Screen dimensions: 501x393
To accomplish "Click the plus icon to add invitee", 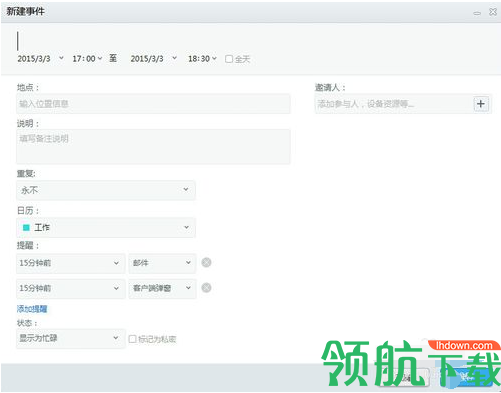I will point(480,104).
